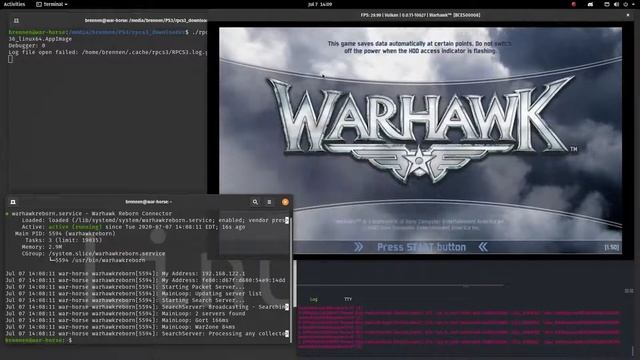Click the red recording indicator in top bar
The image size is (640, 360).
[x=573, y=4]
